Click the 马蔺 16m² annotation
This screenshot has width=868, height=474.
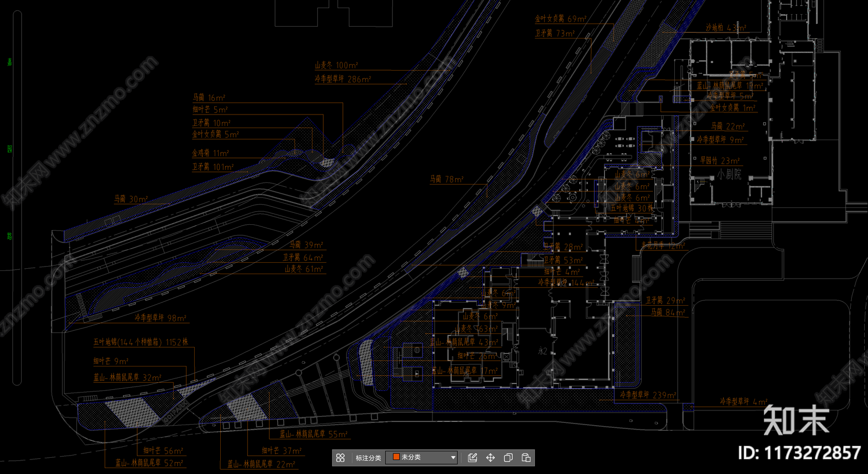[x=209, y=98]
